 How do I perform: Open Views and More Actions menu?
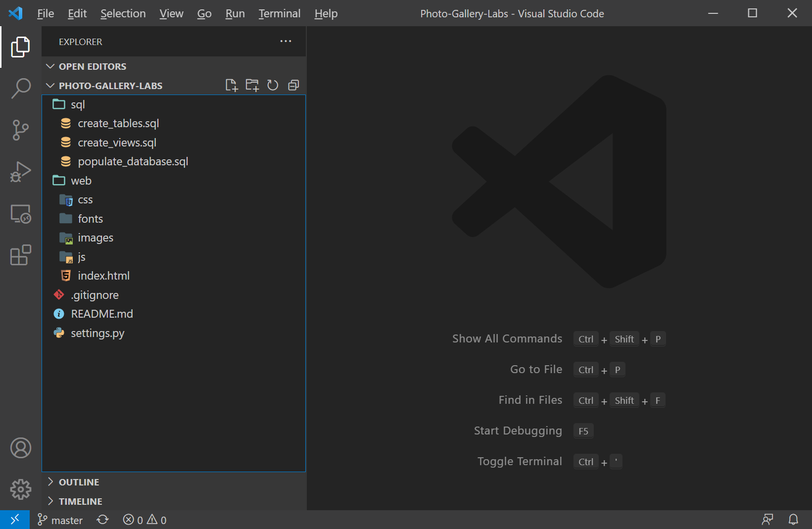pyautogui.click(x=286, y=42)
